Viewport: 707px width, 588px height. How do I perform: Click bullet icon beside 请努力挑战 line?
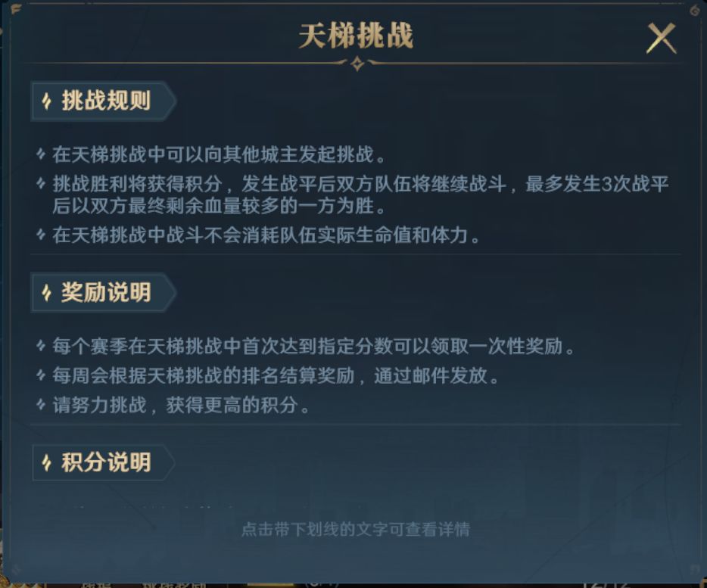pos(41,404)
